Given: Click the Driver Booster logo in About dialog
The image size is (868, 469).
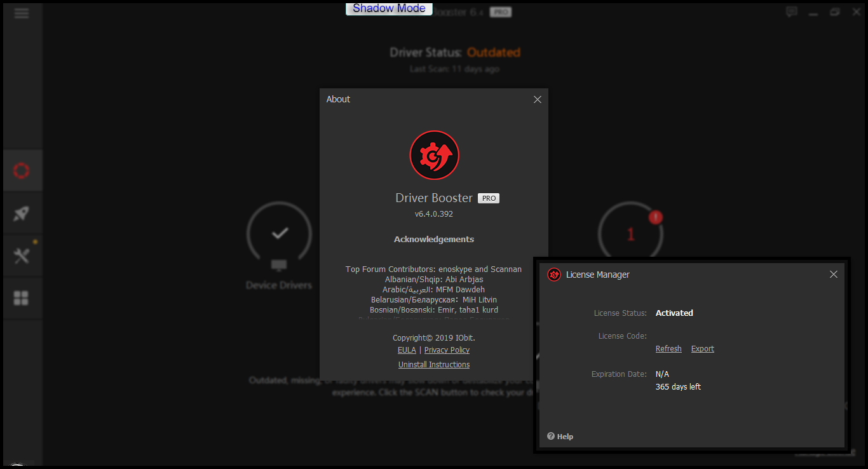Looking at the screenshot, I should click(434, 156).
